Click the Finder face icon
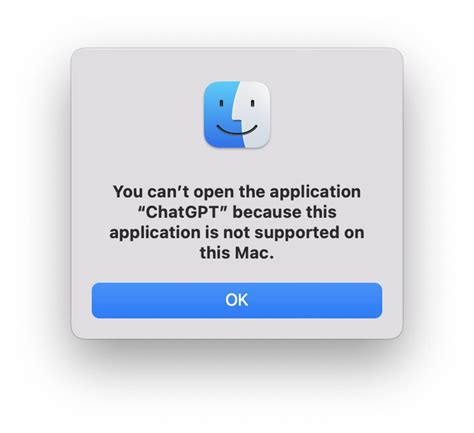 click(237, 115)
